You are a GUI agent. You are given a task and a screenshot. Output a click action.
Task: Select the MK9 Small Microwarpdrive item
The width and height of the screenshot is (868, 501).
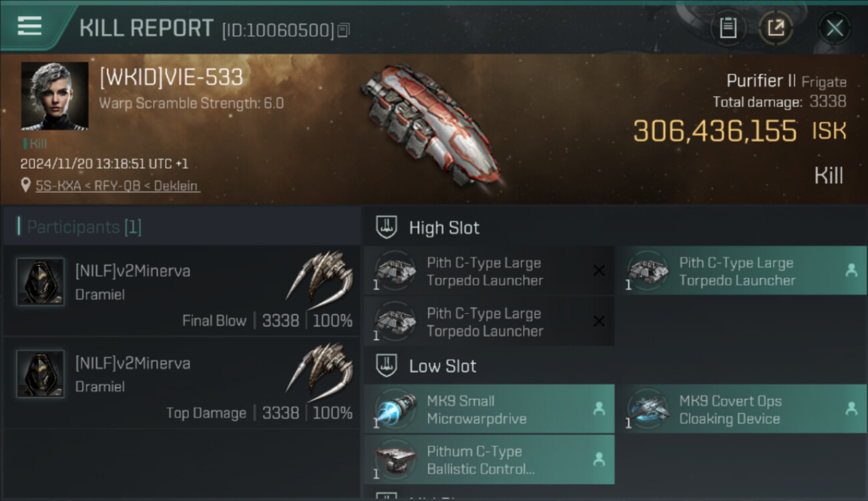pos(489,409)
